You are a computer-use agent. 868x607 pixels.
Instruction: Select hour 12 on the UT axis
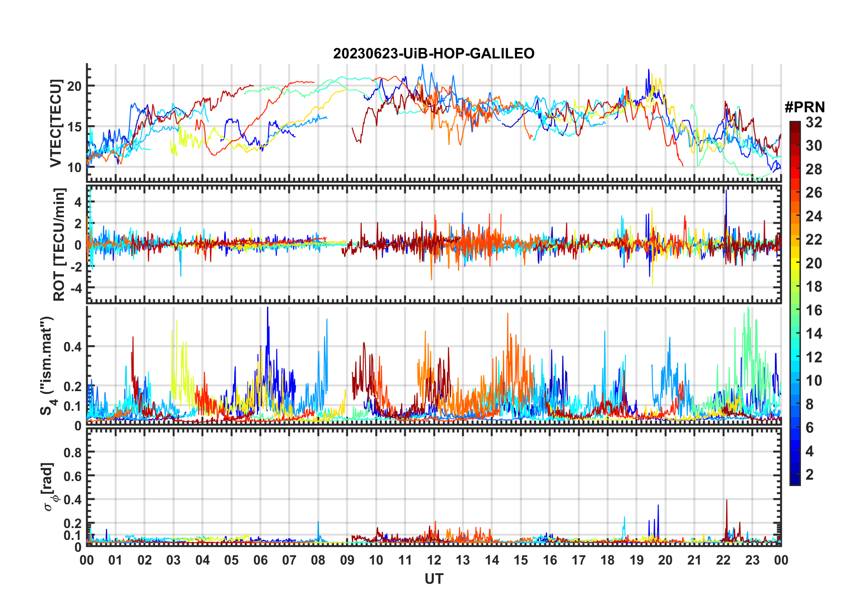click(434, 560)
